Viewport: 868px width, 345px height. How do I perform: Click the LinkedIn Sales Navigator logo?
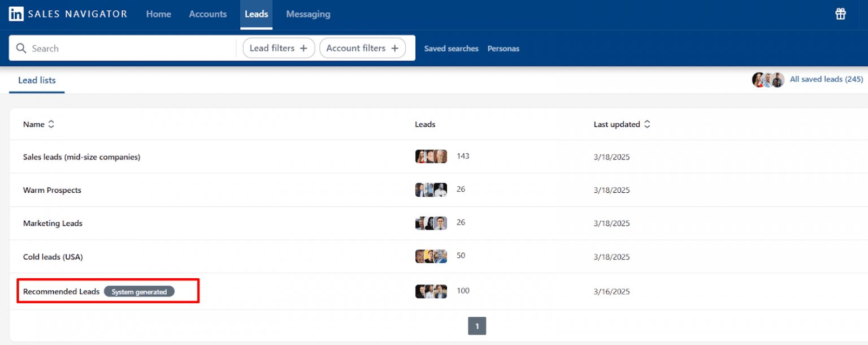[x=68, y=14]
